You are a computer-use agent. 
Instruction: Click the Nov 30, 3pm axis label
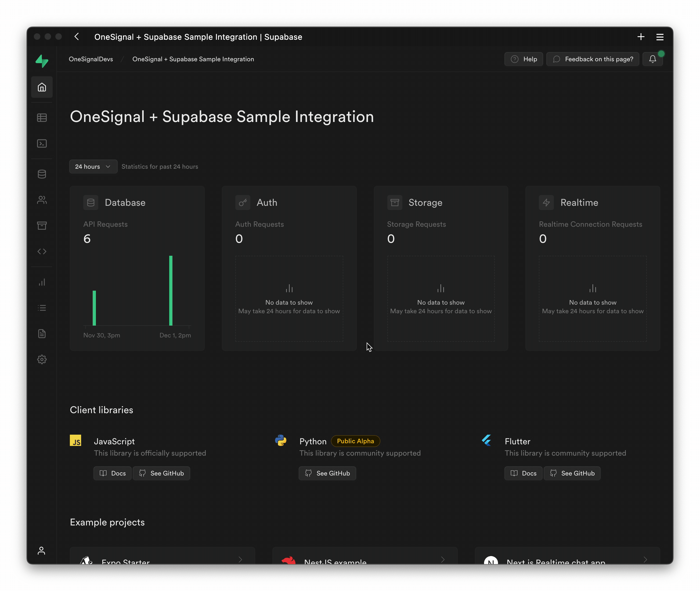[x=102, y=335]
